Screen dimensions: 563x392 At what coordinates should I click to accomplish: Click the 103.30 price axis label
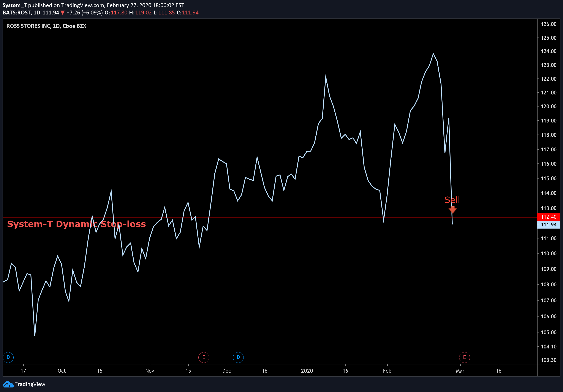pyautogui.click(x=549, y=360)
